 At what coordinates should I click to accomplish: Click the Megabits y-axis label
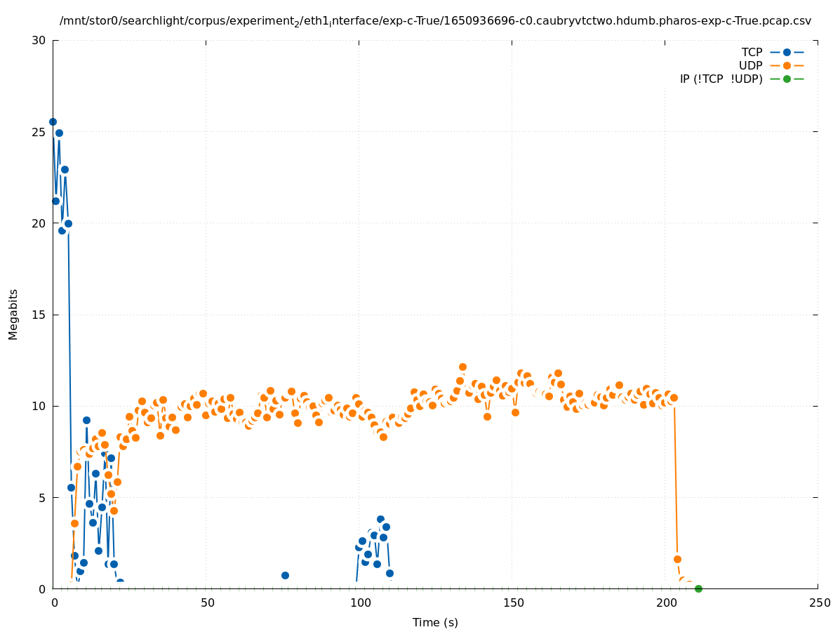coord(13,314)
